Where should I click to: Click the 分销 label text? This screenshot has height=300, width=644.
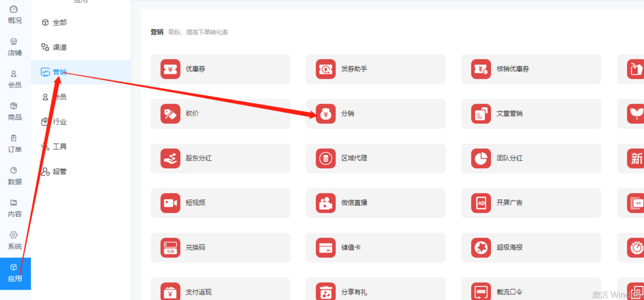click(x=347, y=114)
